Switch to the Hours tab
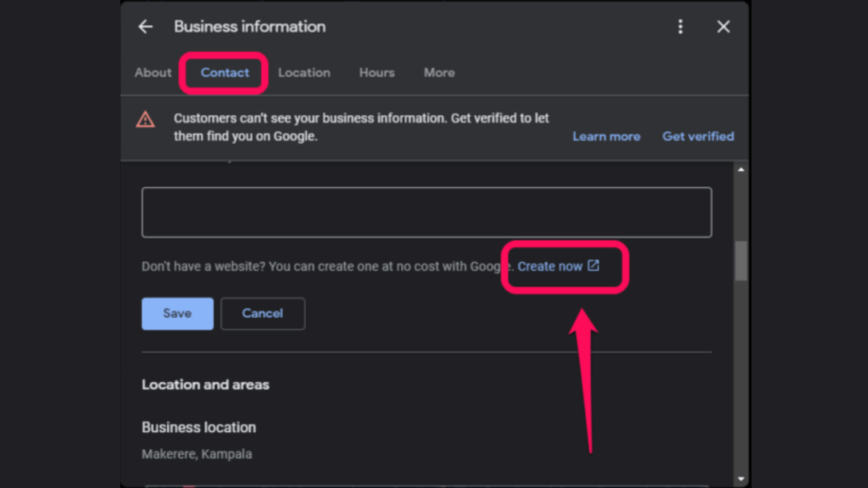The height and width of the screenshot is (488, 868). point(377,73)
